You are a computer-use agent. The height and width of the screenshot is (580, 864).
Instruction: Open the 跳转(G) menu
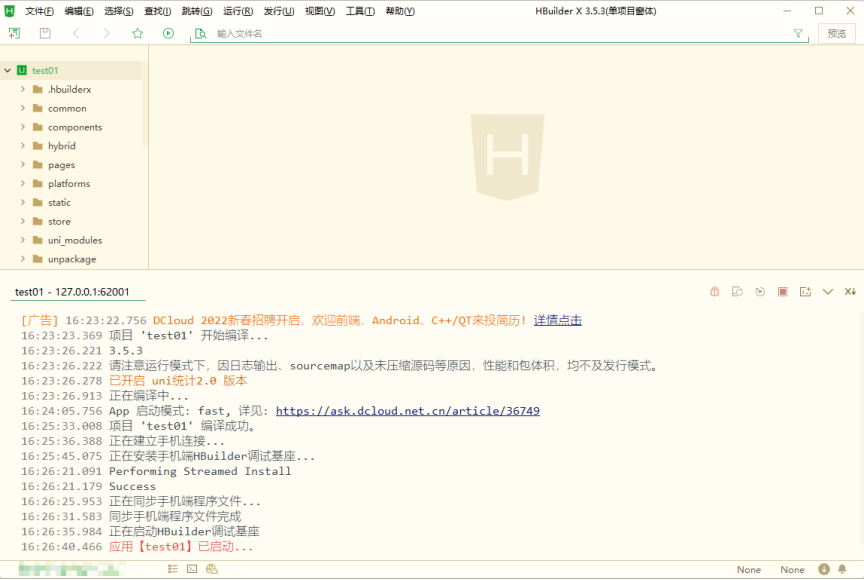pos(197,11)
